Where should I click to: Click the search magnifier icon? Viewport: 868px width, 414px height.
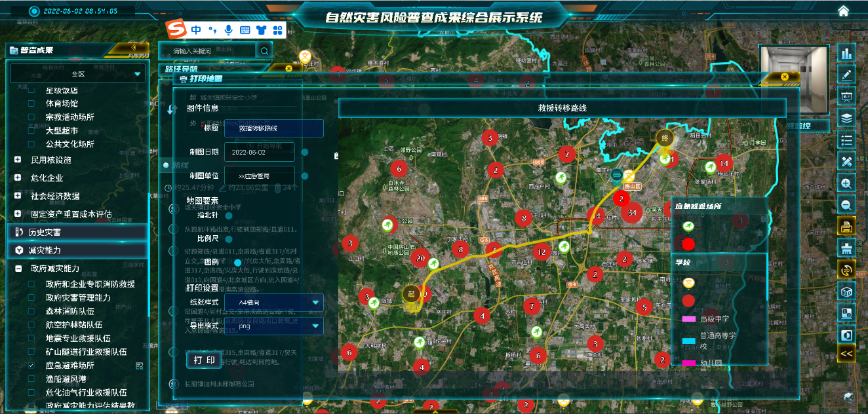(265, 50)
